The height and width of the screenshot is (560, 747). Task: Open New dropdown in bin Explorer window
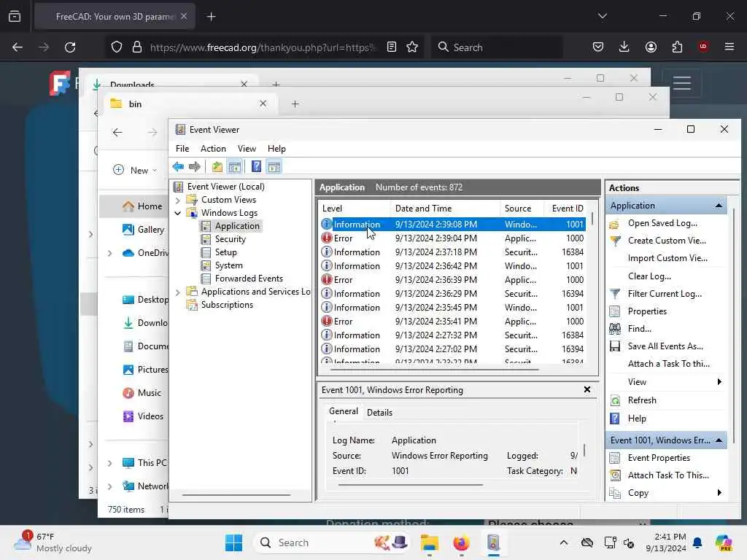point(135,170)
